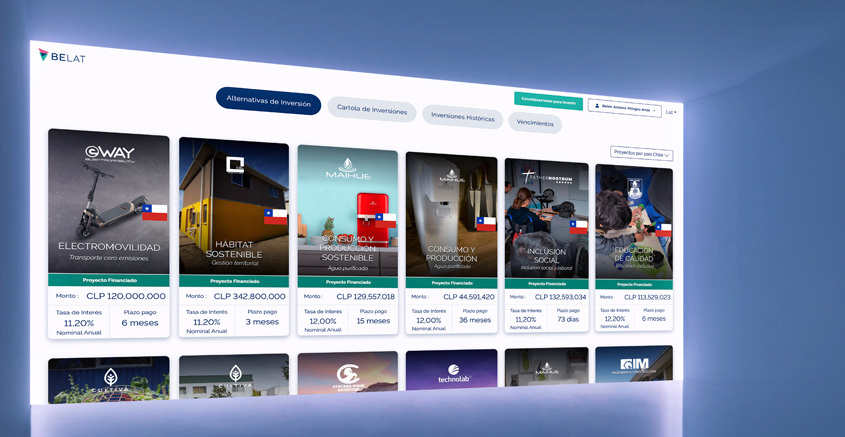845x437 pixels.
Task: Click the Chile flag on the Inclusión Social card
Action: click(578, 227)
